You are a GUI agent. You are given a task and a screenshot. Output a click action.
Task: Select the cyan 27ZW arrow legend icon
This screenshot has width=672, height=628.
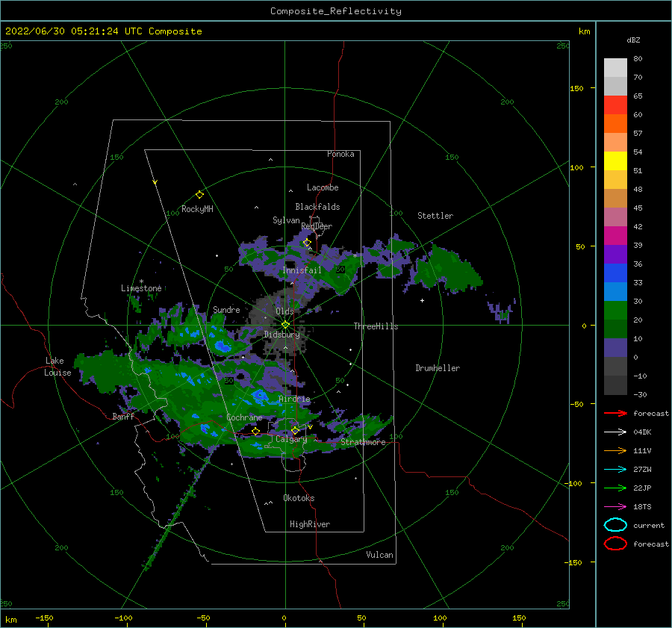click(x=615, y=469)
